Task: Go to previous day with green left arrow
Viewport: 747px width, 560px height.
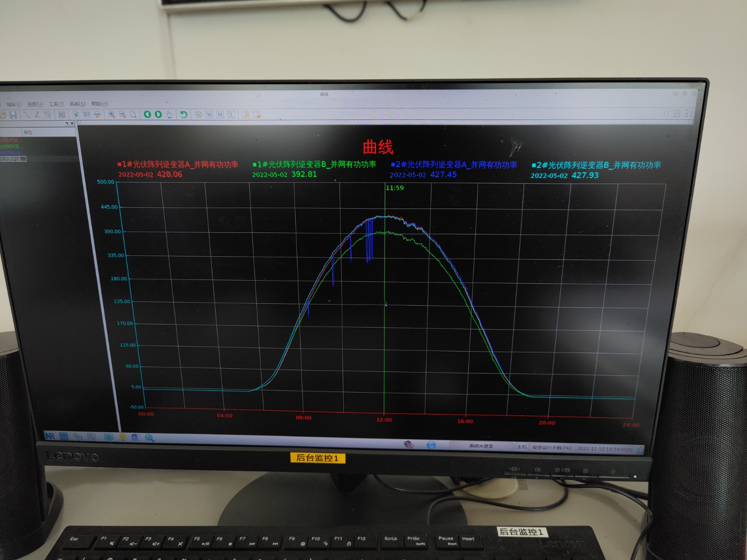Action: click(148, 114)
